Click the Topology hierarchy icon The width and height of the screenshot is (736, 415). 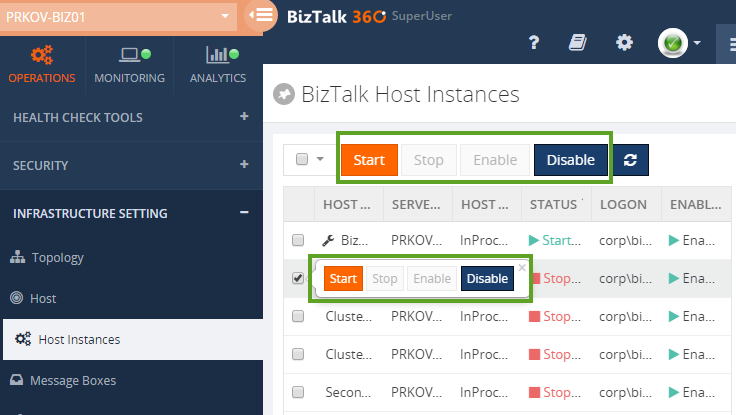tap(17, 257)
